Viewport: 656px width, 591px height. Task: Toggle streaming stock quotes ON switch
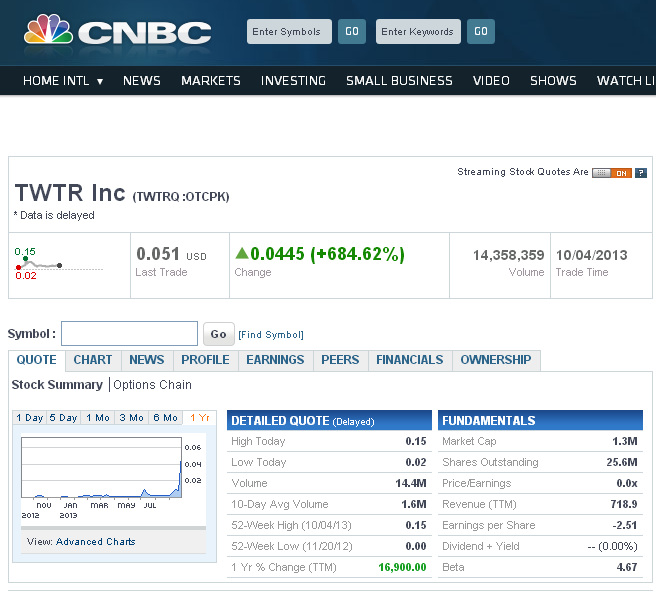pyautogui.click(x=612, y=173)
